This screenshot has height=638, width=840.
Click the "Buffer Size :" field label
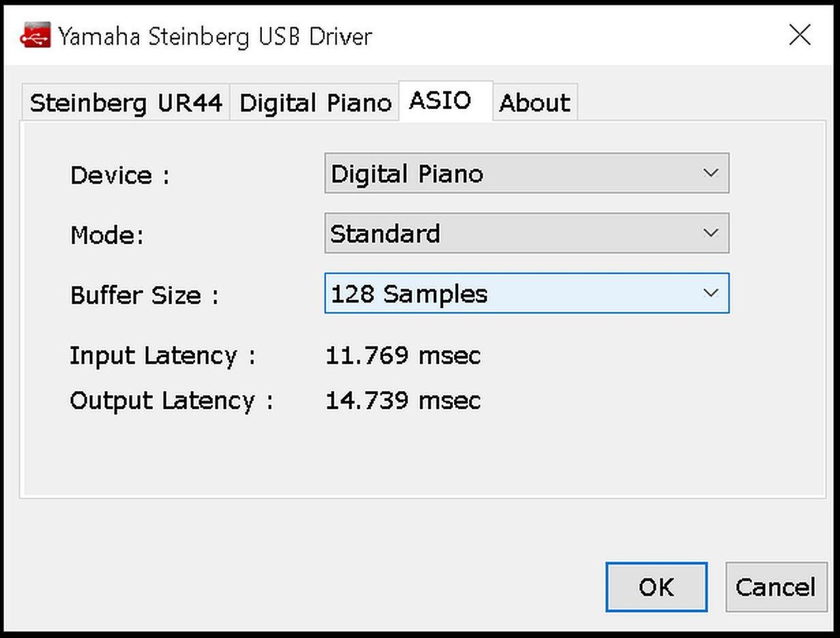pos(144,295)
